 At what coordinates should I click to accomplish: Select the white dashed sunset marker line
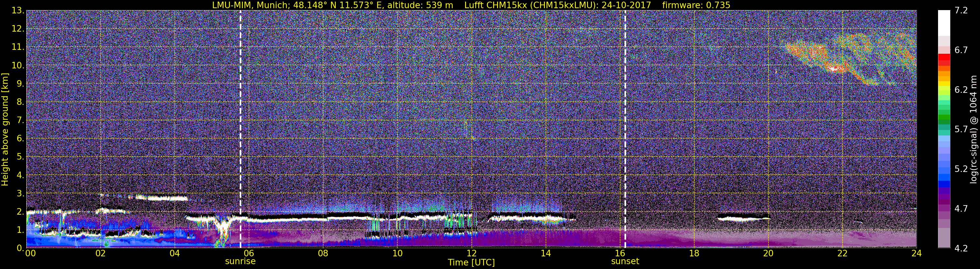pos(625,129)
